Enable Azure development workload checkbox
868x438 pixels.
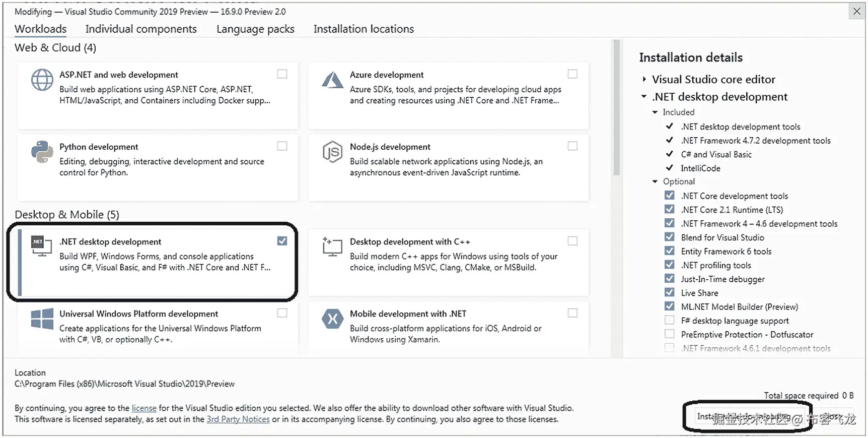(572, 74)
